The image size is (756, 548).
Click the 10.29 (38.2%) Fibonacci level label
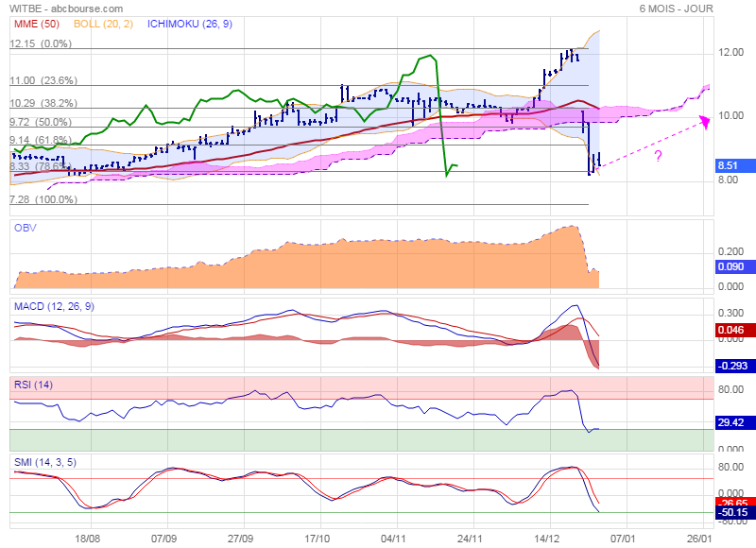click(43, 103)
